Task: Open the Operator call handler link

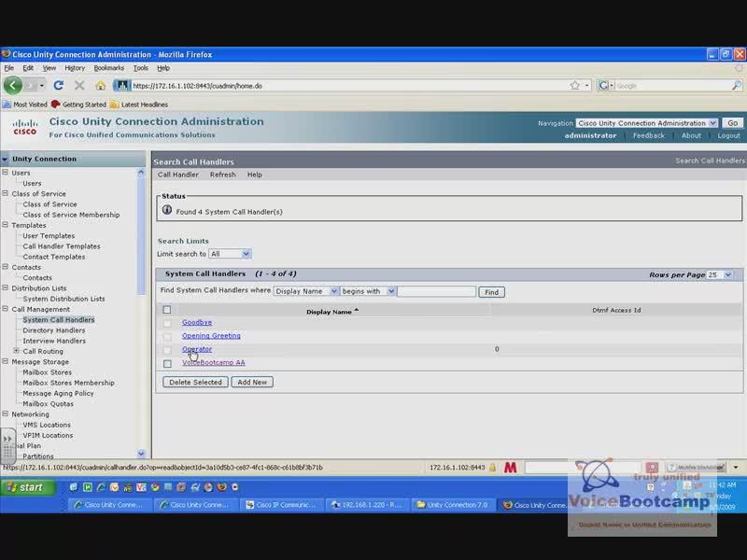Action: tap(197, 349)
